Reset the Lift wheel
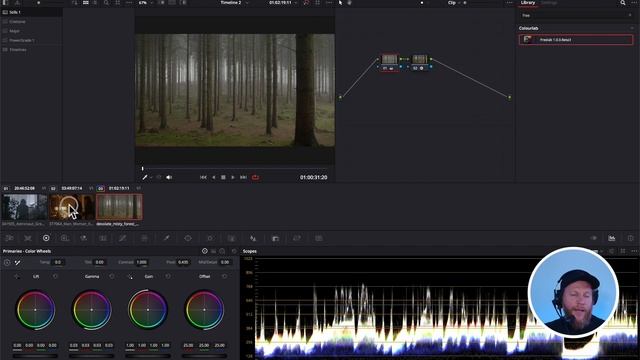 [56, 276]
